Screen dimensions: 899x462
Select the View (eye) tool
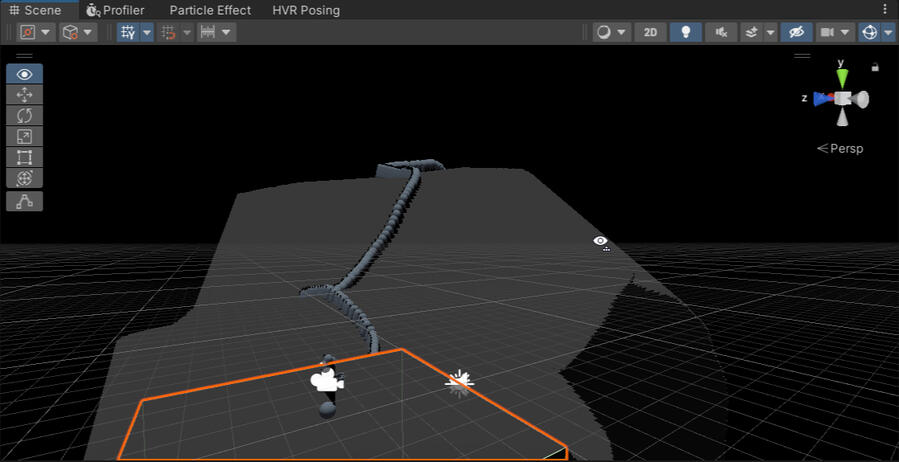pyautogui.click(x=25, y=74)
